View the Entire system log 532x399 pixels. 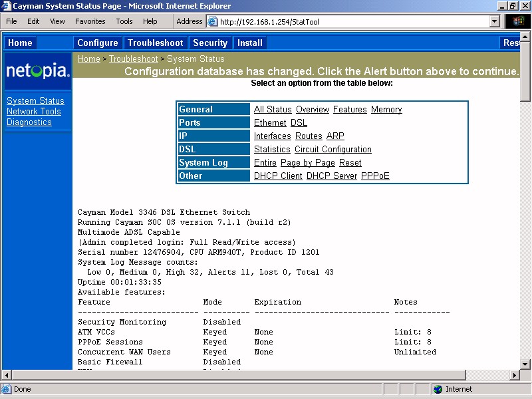coord(265,162)
